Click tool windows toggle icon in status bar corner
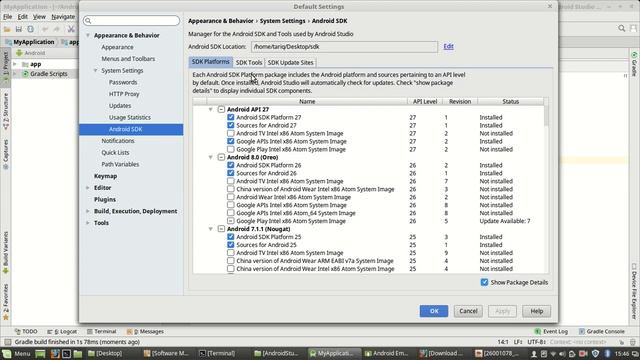640x360 pixels. 7,342
